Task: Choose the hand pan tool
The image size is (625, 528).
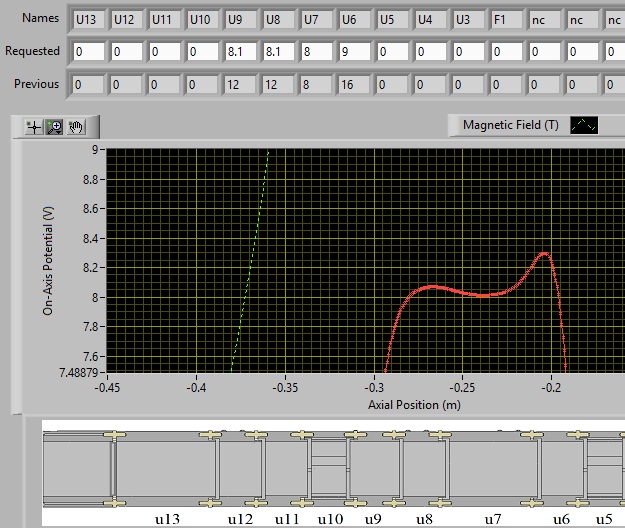Action: (76, 128)
